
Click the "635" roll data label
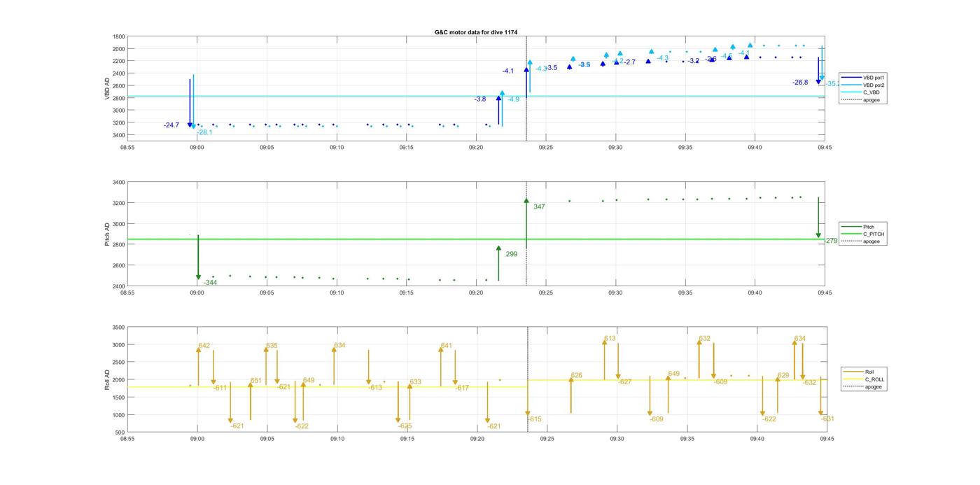[272, 346]
